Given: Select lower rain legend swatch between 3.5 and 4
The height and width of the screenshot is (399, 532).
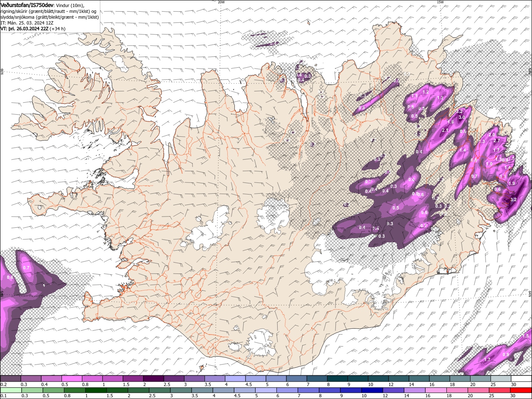Looking at the screenshot, I should point(202,390).
